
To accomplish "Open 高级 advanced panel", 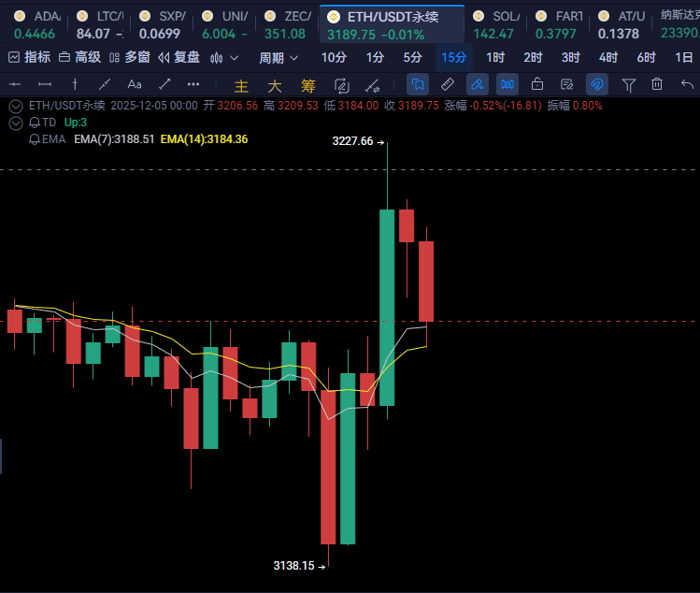I will 80,57.
